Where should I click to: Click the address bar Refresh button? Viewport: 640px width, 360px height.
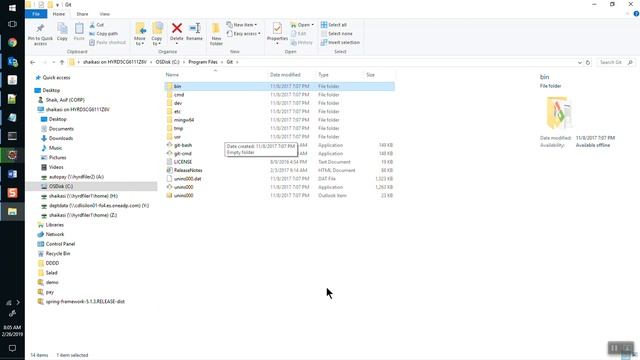(x=588, y=62)
